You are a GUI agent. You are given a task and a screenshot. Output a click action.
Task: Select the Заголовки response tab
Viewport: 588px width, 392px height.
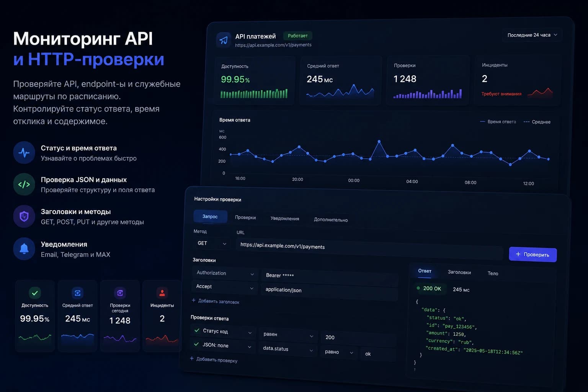point(459,272)
